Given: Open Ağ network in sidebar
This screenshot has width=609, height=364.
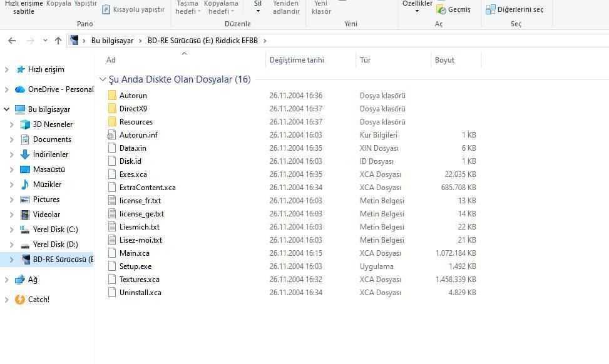Looking at the screenshot, I should pos(33,280).
